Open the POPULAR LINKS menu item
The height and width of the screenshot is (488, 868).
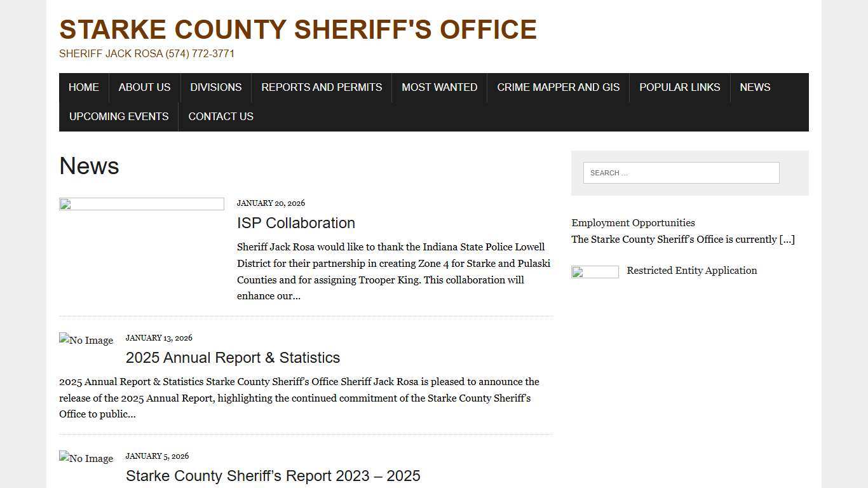tap(680, 87)
